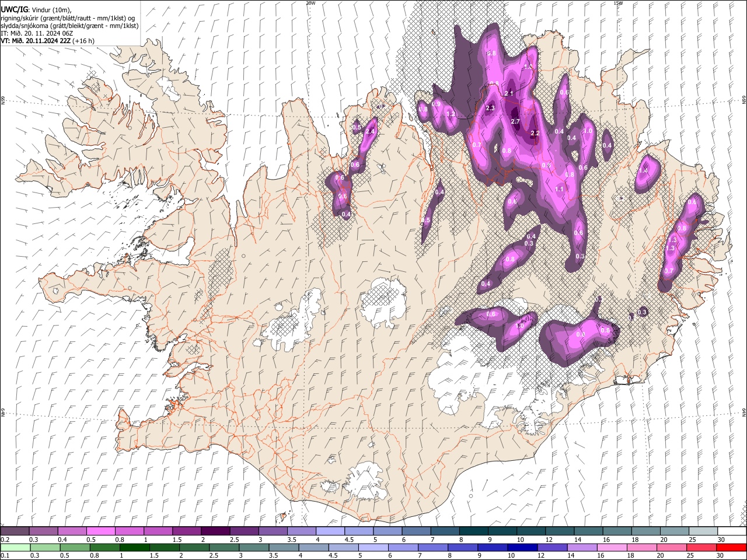Click the darkest purple swatch in snow scale

coord(215,531)
